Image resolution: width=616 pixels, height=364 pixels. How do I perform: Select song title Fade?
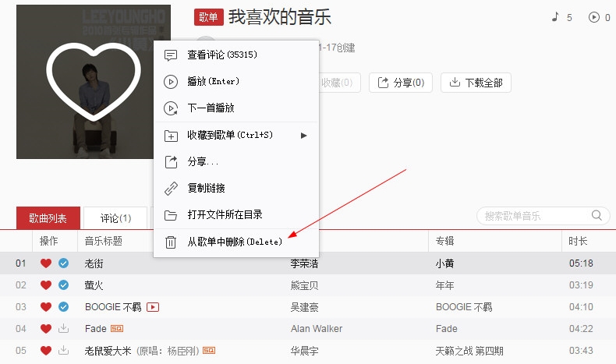click(95, 329)
